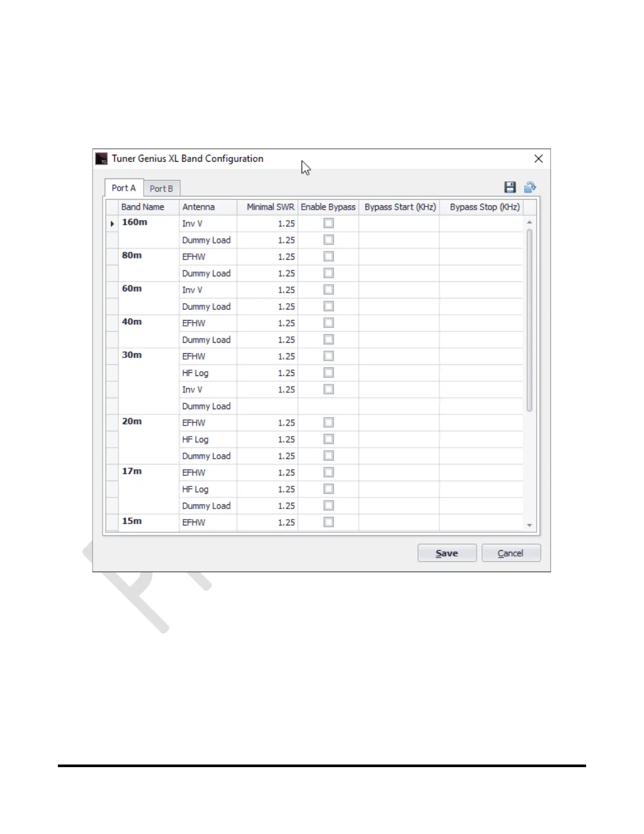Click the HF Log antenna under 20m
Viewport: 644px width, 834px height.
[x=208, y=440]
